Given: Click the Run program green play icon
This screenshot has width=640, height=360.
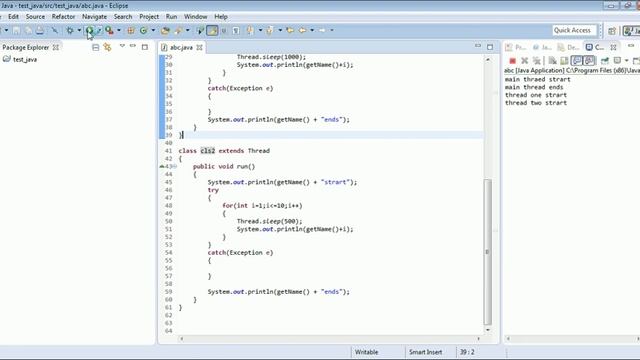Looking at the screenshot, I should (x=89, y=30).
